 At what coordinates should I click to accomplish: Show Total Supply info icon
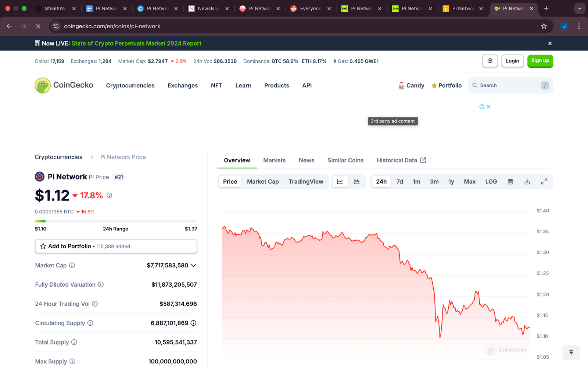74,342
